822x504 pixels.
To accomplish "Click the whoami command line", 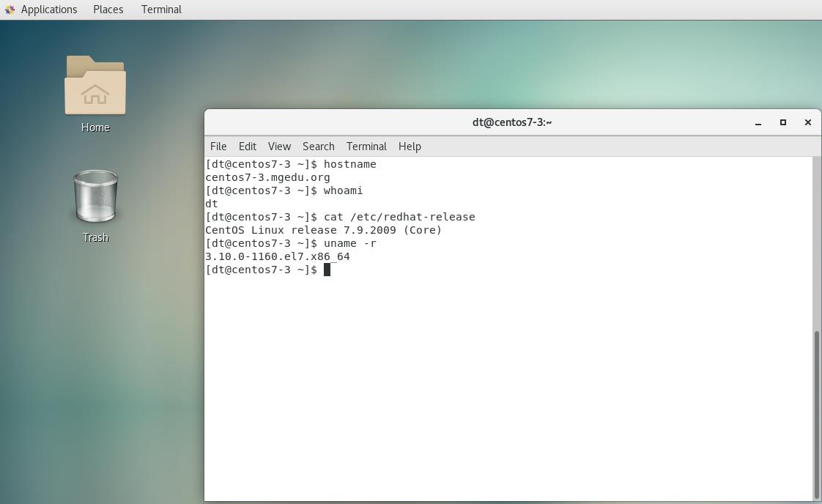I will (284, 190).
